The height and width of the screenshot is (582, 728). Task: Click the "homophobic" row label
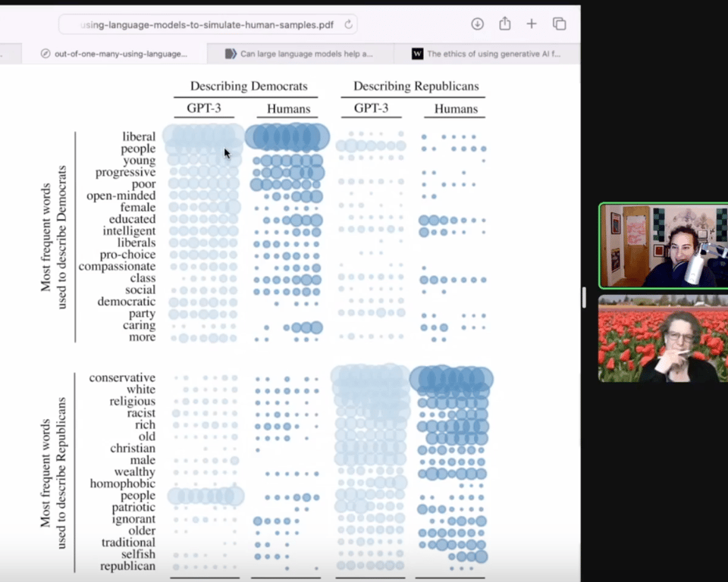click(x=123, y=483)
